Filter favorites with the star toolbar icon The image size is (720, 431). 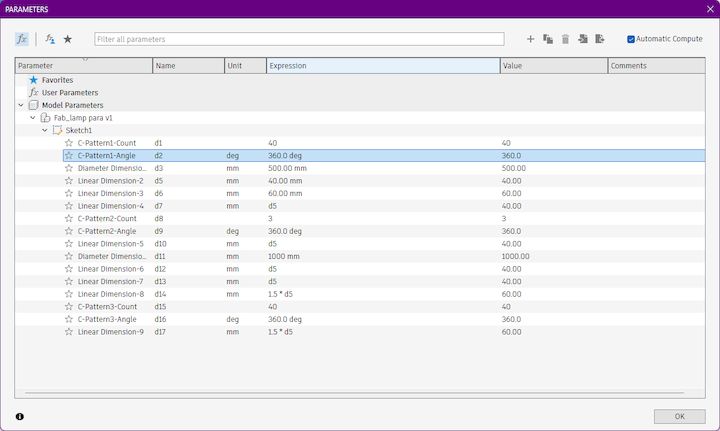pyautogui.click(x=68, y=39)
